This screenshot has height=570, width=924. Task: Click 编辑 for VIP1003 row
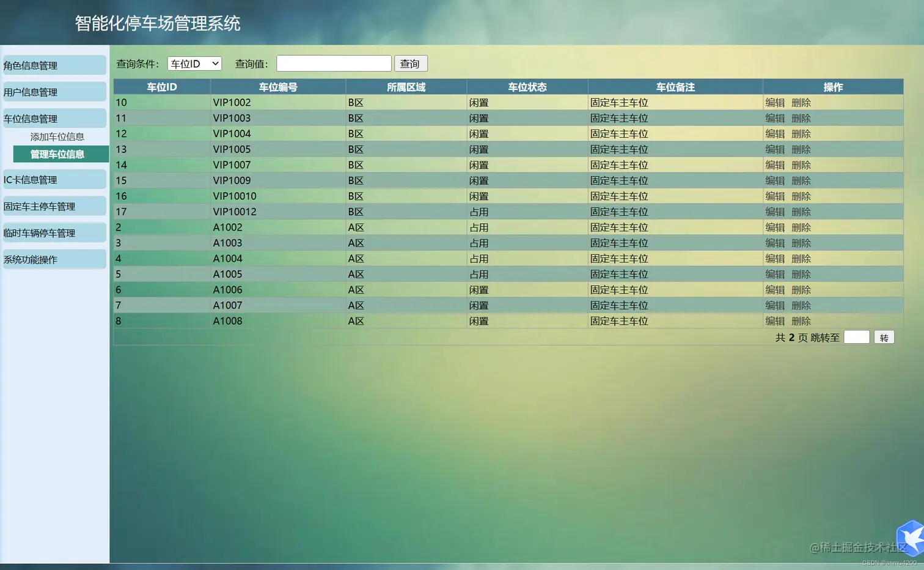[775, 118]
